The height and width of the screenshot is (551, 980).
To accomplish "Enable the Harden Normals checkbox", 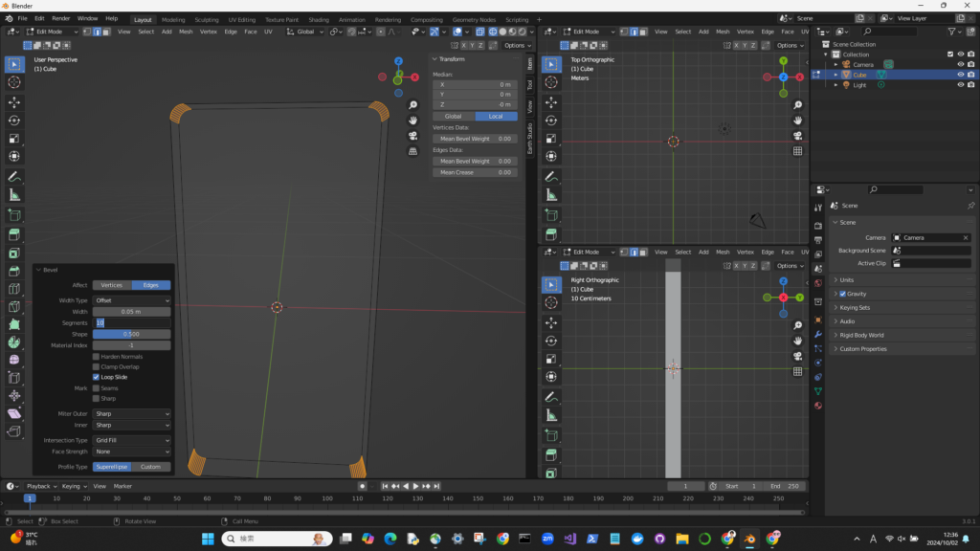I will click(96, 357).
